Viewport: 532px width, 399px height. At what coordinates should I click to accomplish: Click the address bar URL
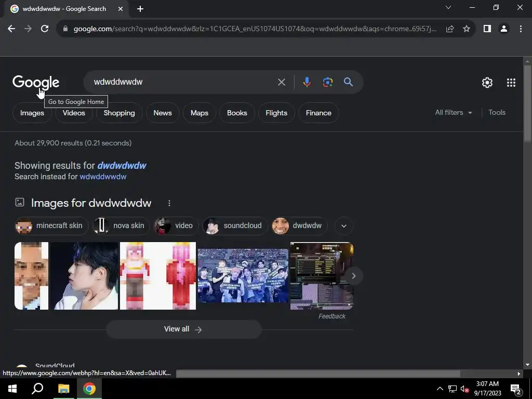click(x=255, y=29)
